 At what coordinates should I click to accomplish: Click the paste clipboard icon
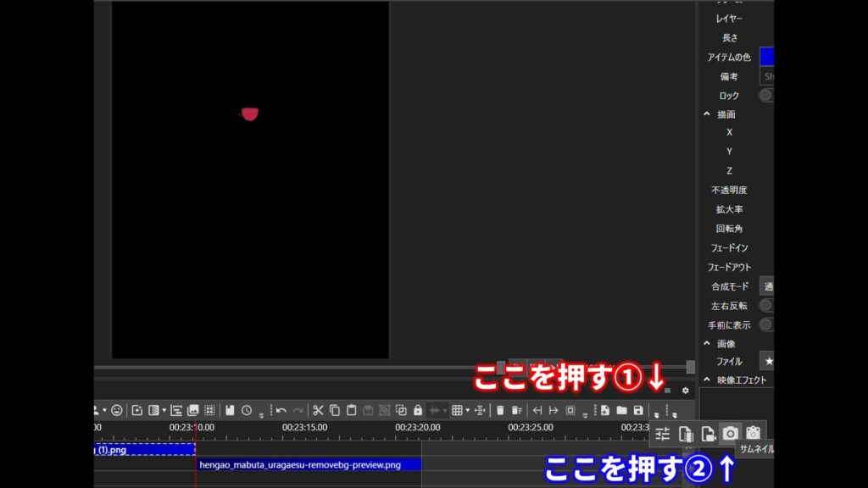pyautogui.click(x=352, y=410)
